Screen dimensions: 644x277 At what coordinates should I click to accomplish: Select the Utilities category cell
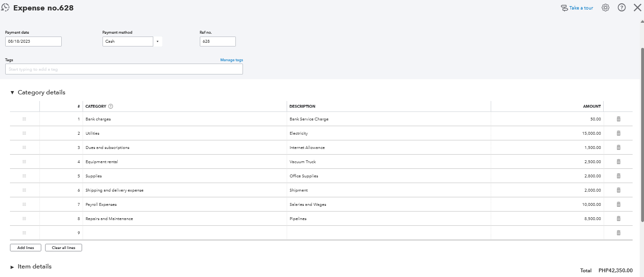pos(185,133)
